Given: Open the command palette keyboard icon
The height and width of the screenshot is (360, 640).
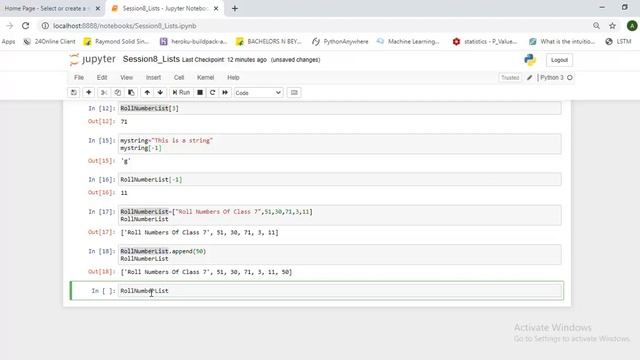Looking at the screenshot, I should tap(294, 93).
